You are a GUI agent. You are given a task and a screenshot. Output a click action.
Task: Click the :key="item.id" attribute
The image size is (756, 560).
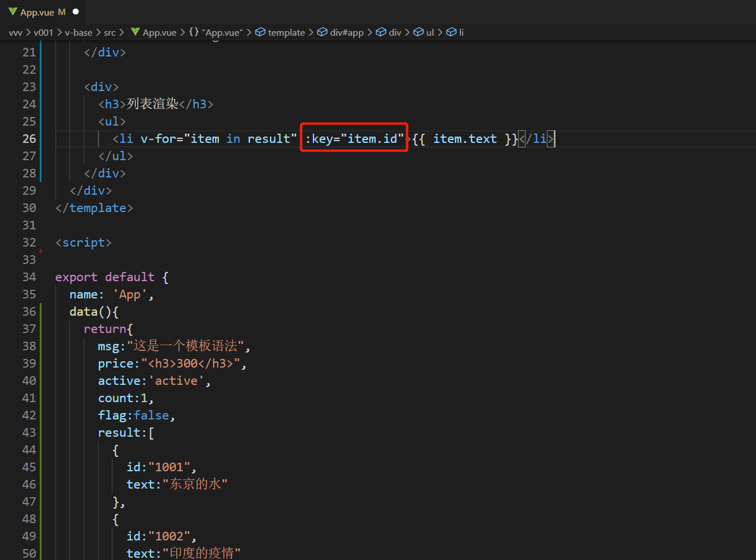(354, 139)
